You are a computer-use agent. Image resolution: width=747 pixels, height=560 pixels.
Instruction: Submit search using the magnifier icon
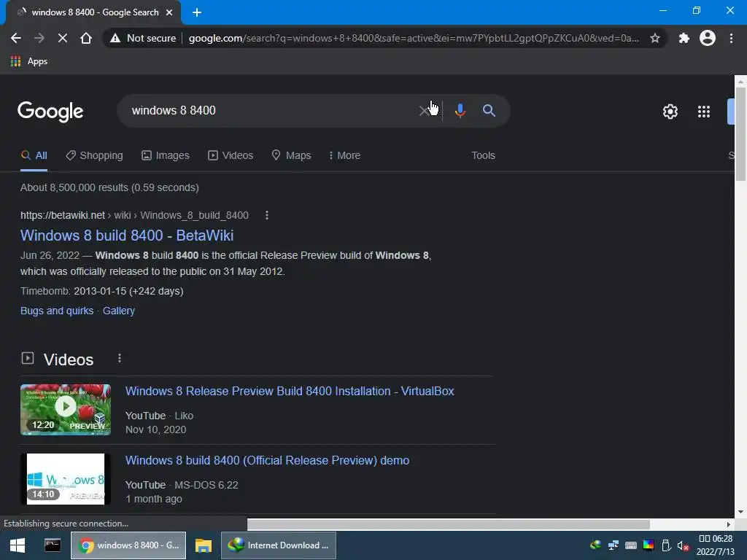tap(489, 111)
